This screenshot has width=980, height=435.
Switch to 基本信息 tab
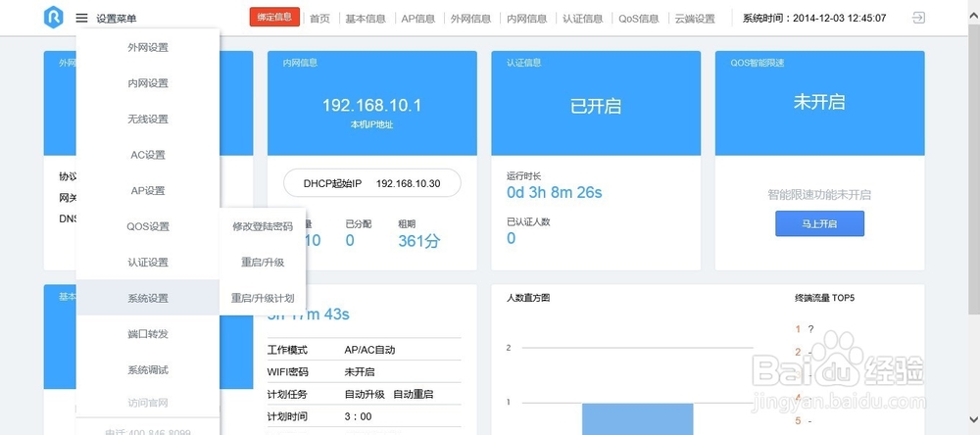pos(366,19)
